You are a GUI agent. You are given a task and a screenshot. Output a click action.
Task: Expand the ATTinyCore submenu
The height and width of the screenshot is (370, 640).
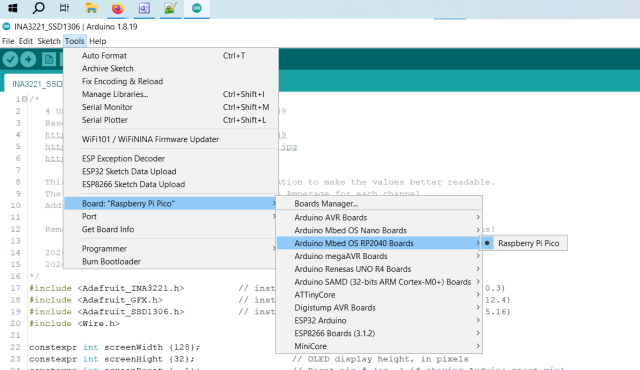tap(379, 295)
